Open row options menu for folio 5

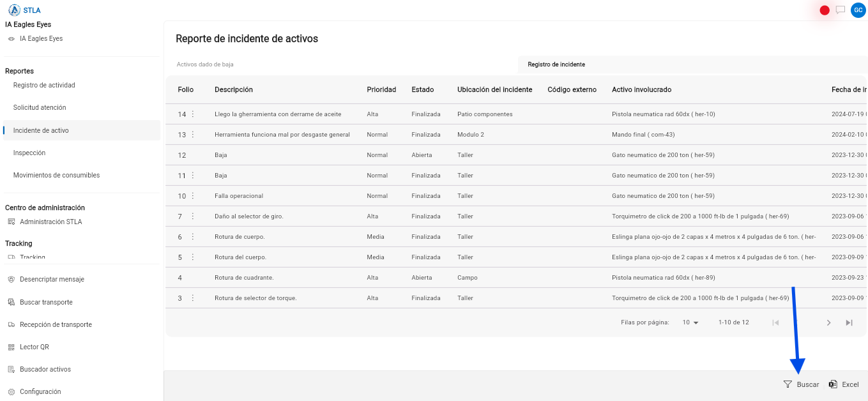[193, 257]
